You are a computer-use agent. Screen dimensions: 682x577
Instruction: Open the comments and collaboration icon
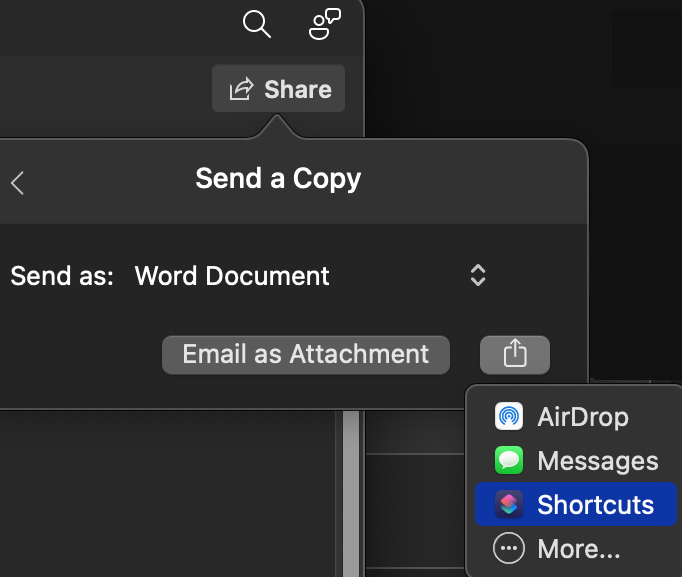(x=324, y=24)
